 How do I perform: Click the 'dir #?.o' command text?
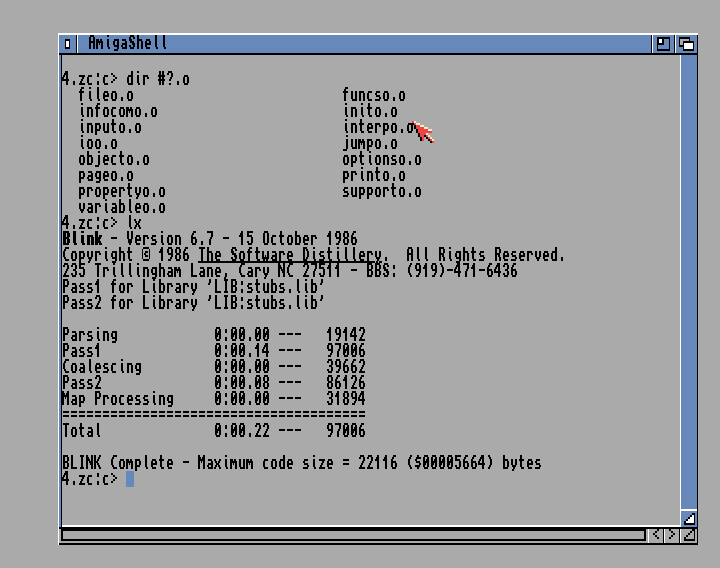[x=157, y=79]
